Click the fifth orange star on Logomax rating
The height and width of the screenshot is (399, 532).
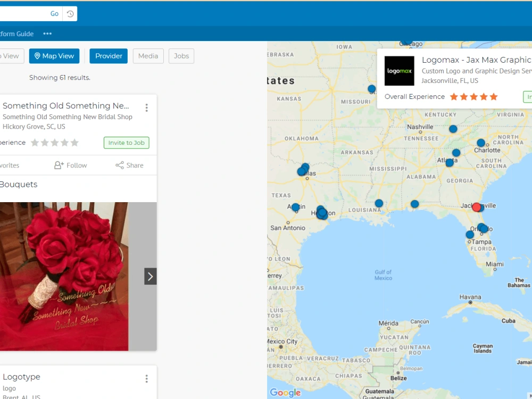494,97
